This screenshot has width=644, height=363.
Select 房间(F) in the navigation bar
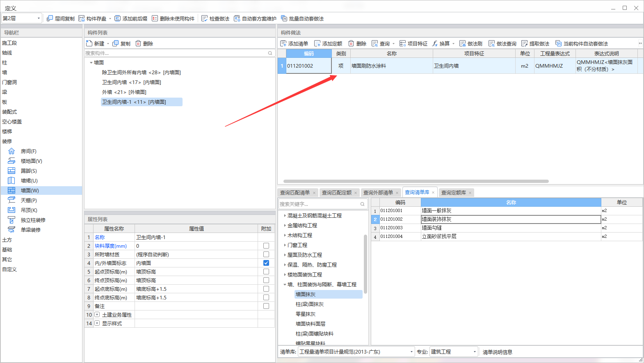click(28, 151)
